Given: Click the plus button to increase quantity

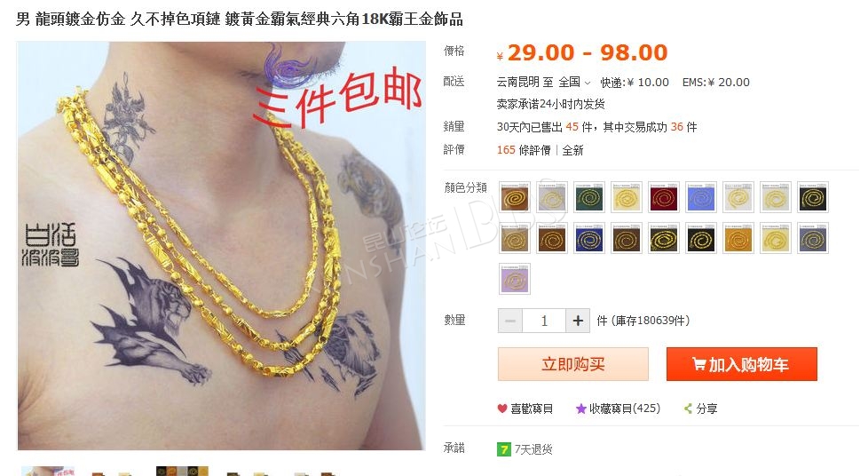Looking at the screenshot, I should (578, 321).
